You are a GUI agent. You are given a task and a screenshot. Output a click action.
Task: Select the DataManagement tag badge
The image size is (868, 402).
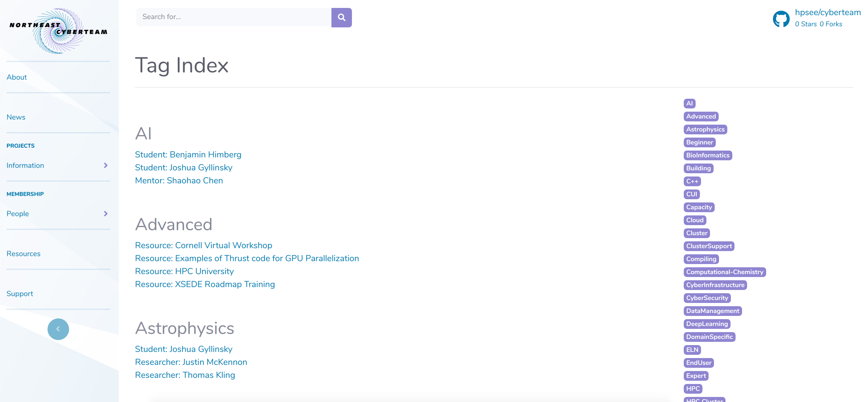[x=713, y=311]
